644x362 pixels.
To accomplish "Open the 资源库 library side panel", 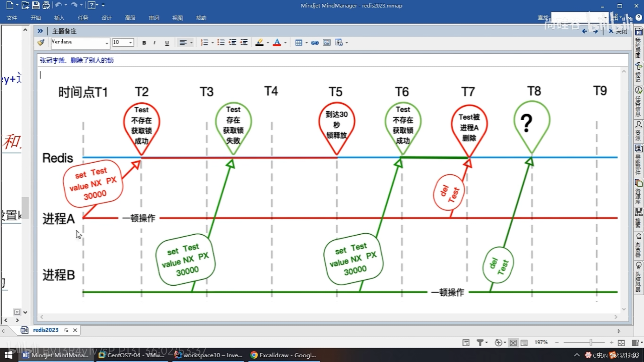I will [x=639, y=192].
